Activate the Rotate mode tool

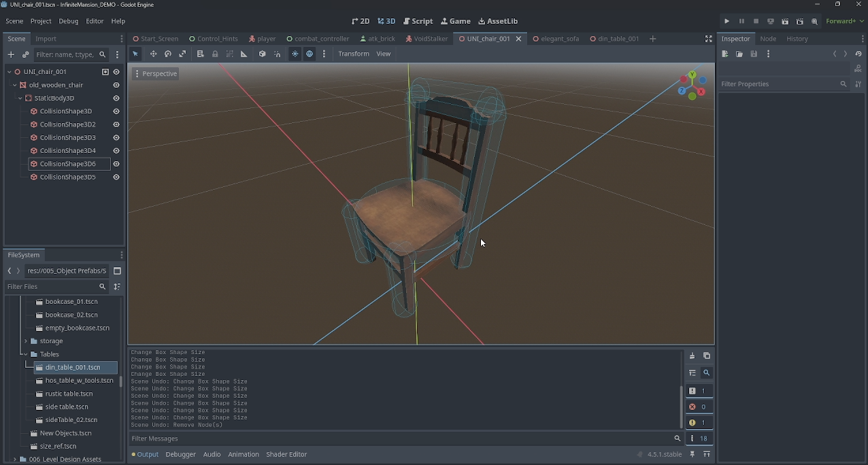click(168, 54)
